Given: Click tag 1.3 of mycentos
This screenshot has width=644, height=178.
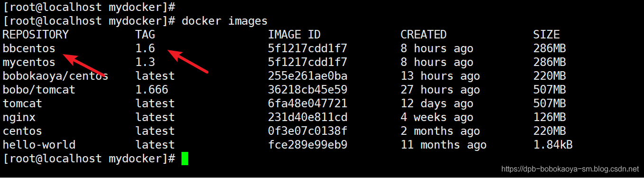Looking at the screenshot, I should [x=145, y=62].
